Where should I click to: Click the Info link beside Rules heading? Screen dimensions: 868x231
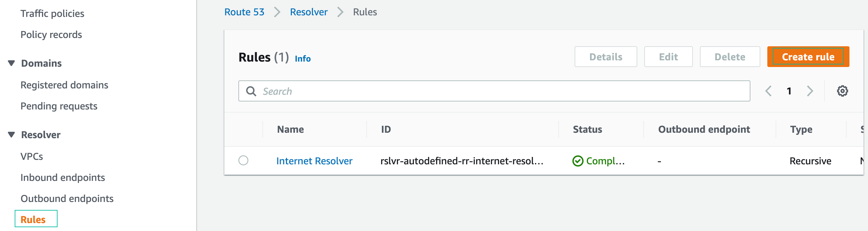302,58
